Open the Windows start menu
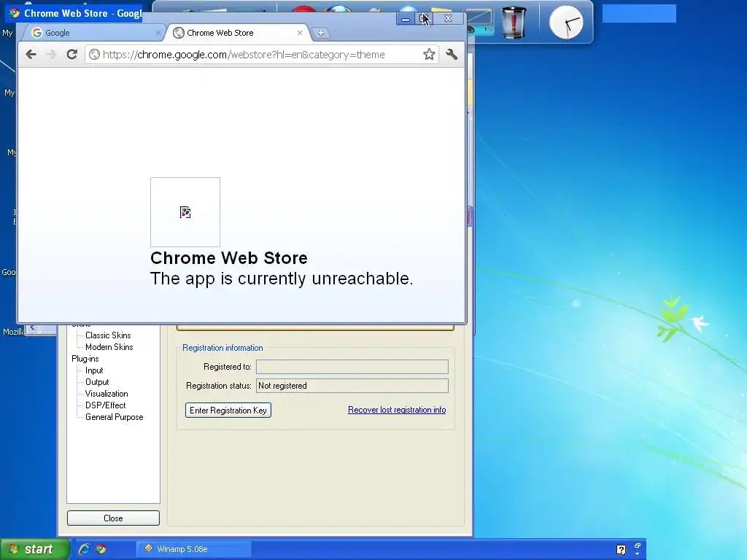The height and width of the screenshot is (560, 747). click(x=34, y=549)
